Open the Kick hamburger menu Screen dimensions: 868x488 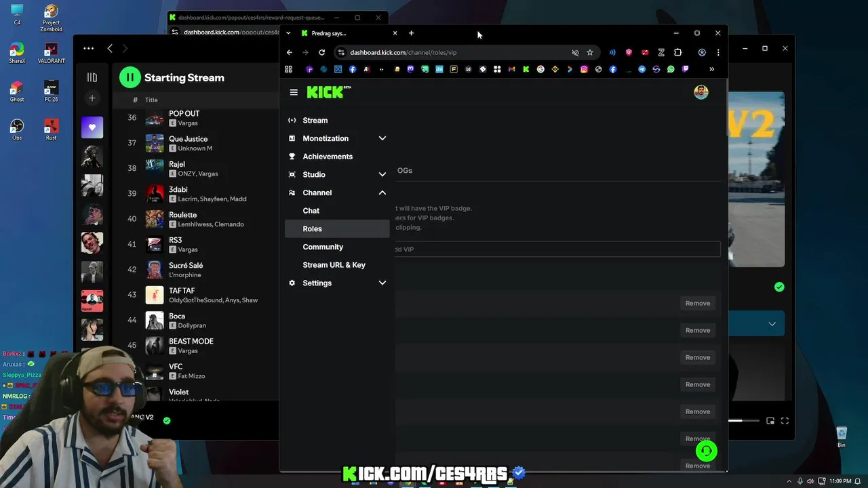(294, 92)
